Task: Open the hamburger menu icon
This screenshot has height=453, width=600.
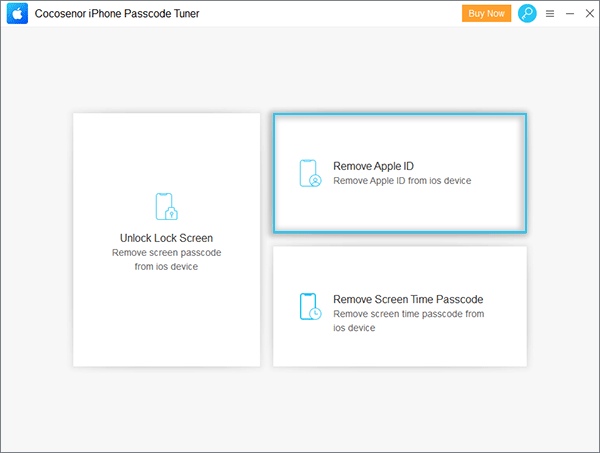Action: point(550,14)
